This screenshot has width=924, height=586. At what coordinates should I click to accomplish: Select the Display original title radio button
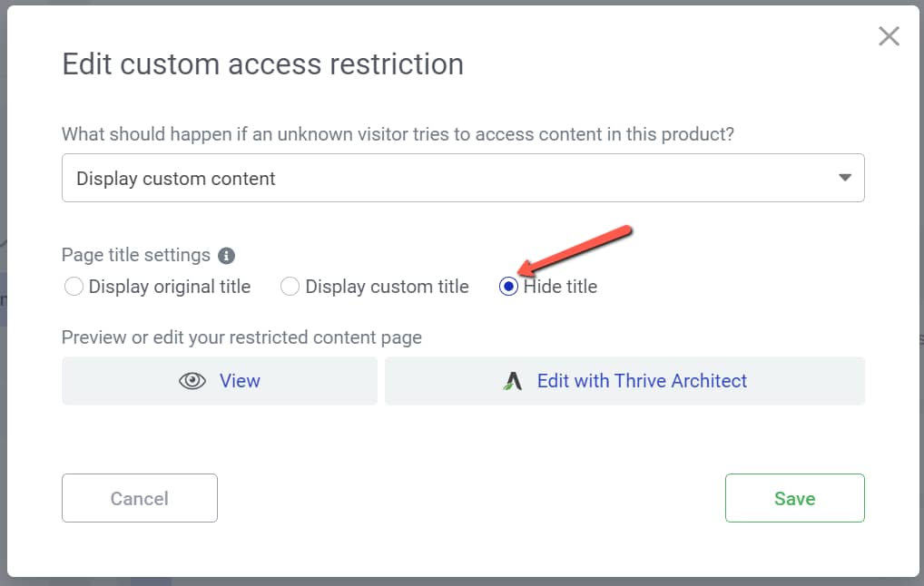[x=74, y=287]
